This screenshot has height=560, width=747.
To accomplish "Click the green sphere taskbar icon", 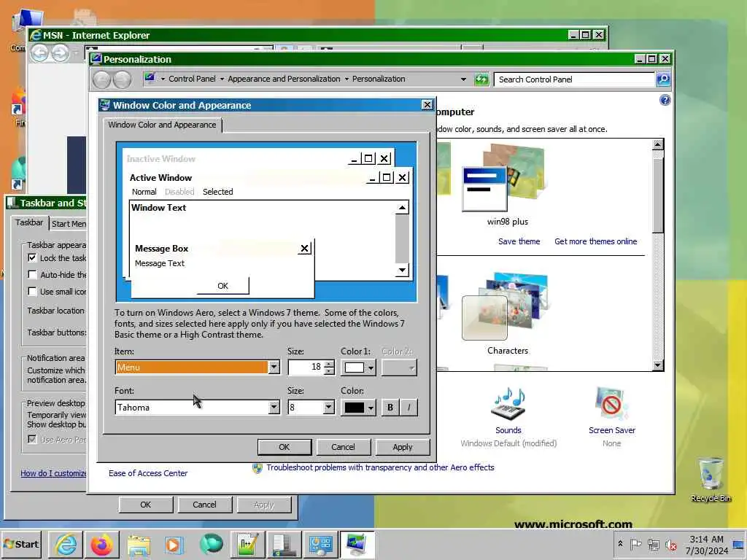I will click(212, 544).
